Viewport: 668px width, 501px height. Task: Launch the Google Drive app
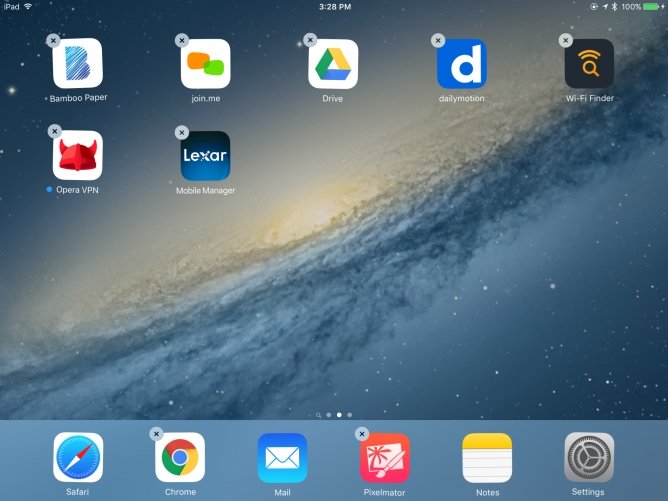(x=333, y=64)
